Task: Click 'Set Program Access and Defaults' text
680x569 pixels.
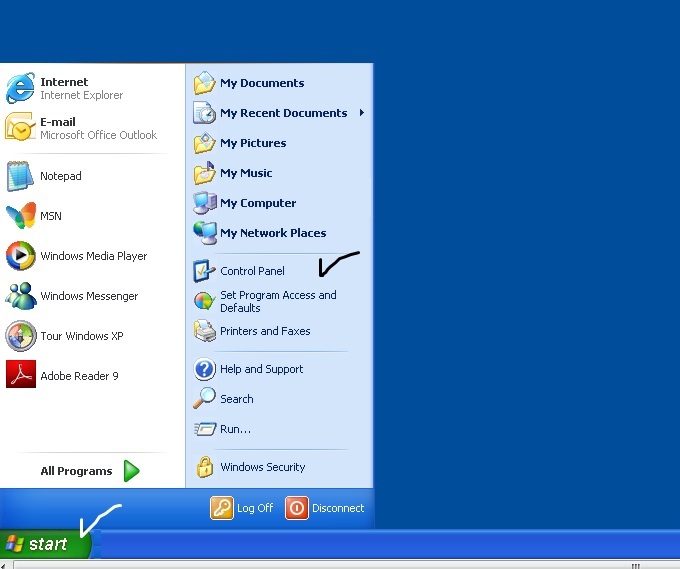Action: point(278,301)
